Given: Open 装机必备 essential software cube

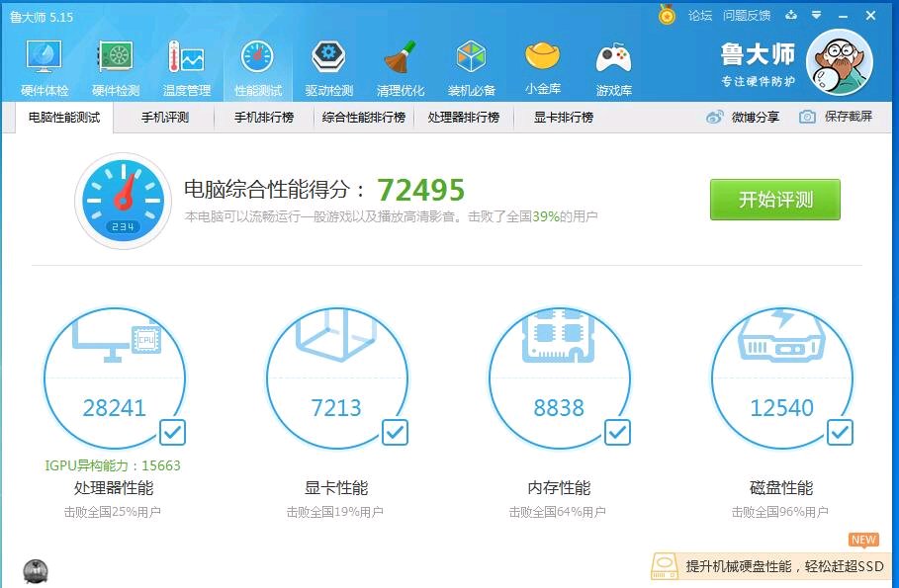Looking at the screenshot, I should pos(472,69).
